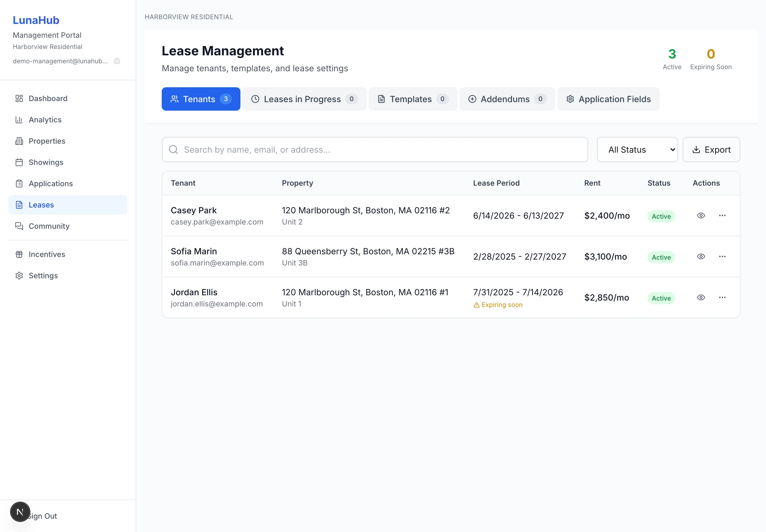Click the Dashboard grid icon in sidebar
Screen dimensions: 766x532
pyautogui.click(x=19, y=98)
